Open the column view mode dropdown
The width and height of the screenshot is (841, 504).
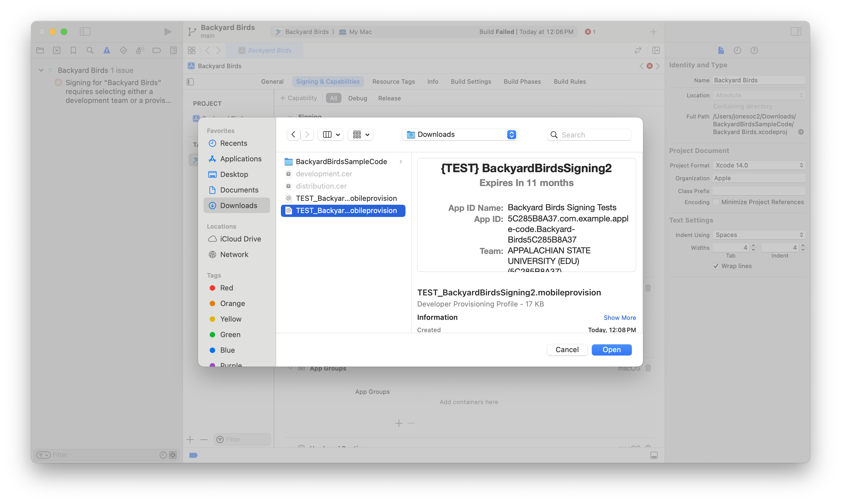[331, 135]
